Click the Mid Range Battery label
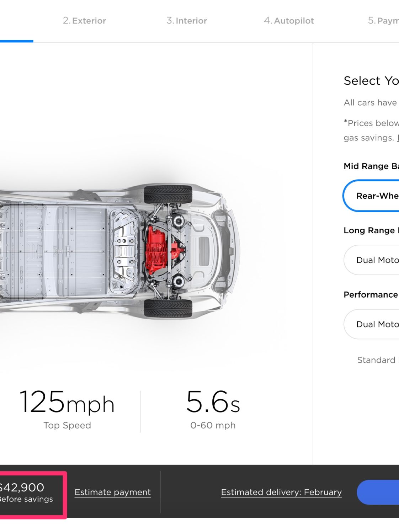Image resolution: width=399 pixels, height=532 pixels. tap(371, 166)
